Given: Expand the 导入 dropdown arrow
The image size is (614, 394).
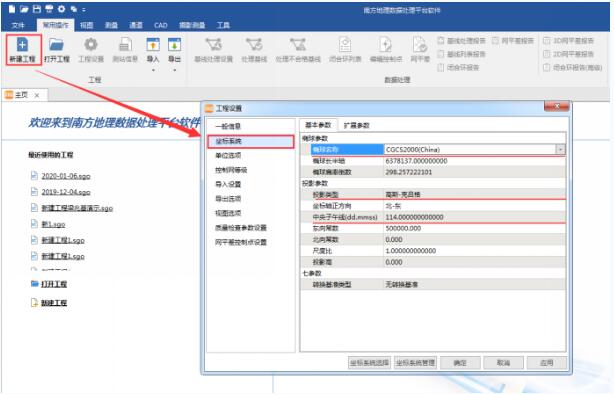Looking at the screenshot, I should (153, 70).
